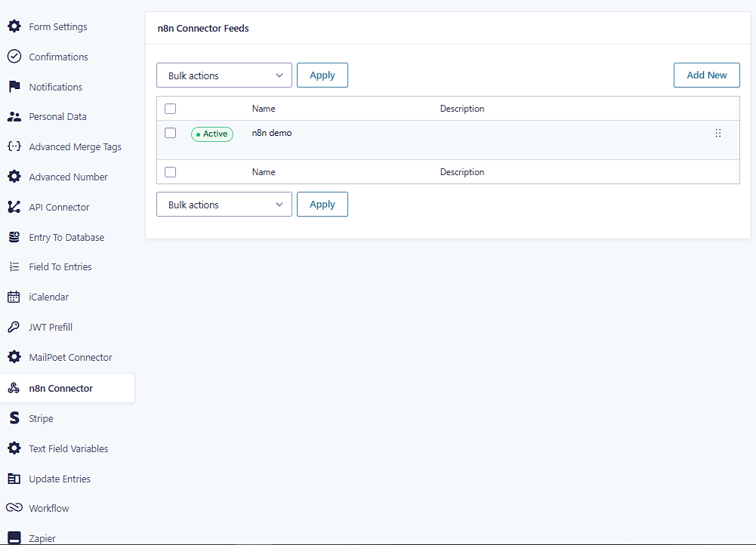Open Workflow via its infinity icon
Image resolution: width=756 pixels, height=545 pixels.
14,508
